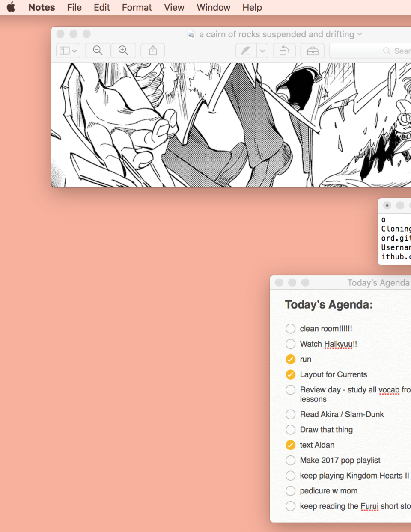The width and height of the screenshot is (411, 532).
Task: Close the Today's Agenda note window
Action: 279,282
